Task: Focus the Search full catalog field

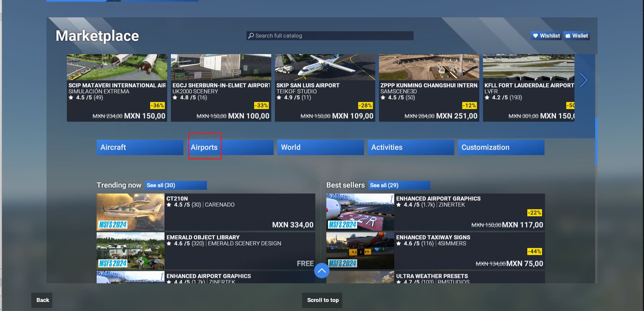Action: tap(330, 36)
